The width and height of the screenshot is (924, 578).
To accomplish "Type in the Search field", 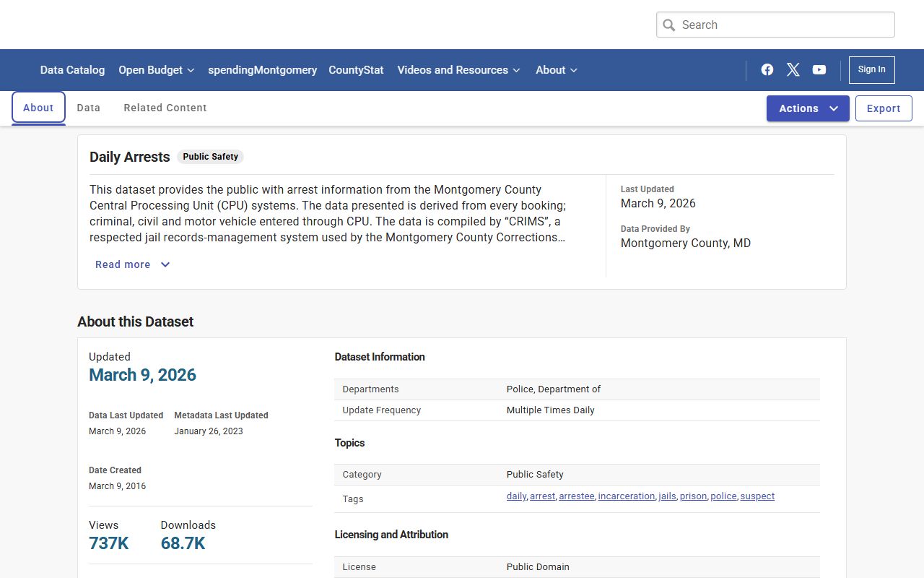I will [x=783, y=25].
